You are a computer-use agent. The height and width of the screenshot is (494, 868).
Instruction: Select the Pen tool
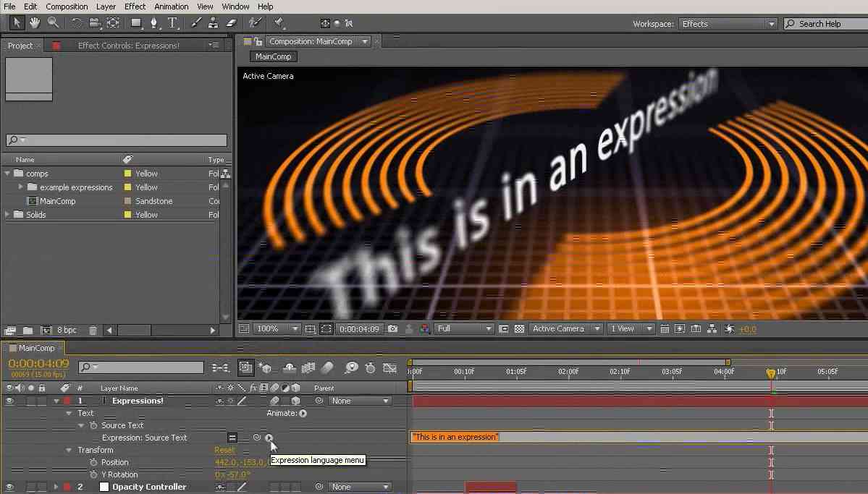(154, 23)
